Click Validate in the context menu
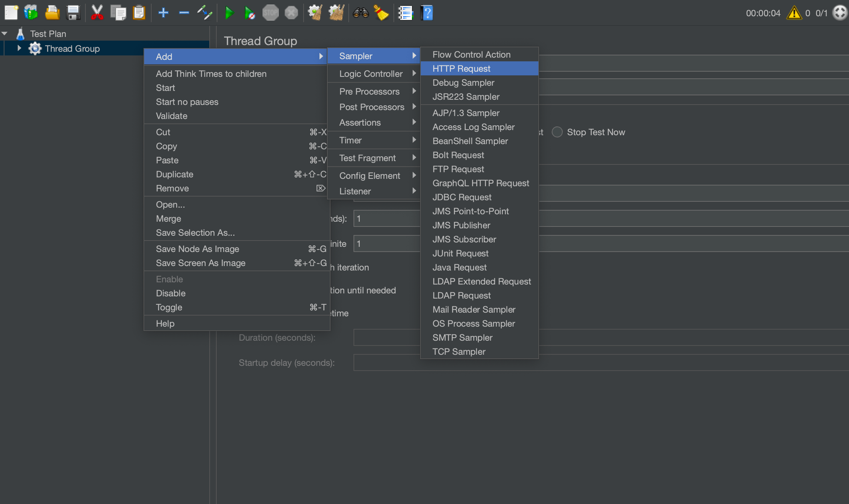 (x=172, y=116)
